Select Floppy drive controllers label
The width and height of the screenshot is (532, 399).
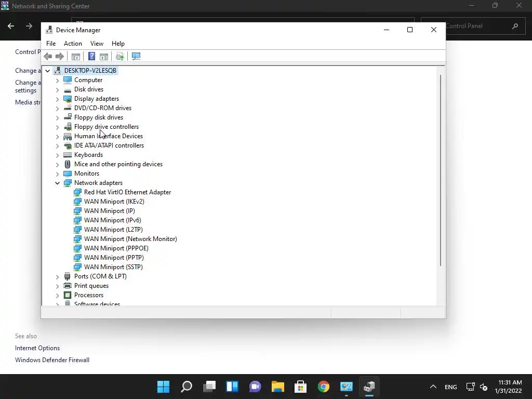[x=107, y=127]
